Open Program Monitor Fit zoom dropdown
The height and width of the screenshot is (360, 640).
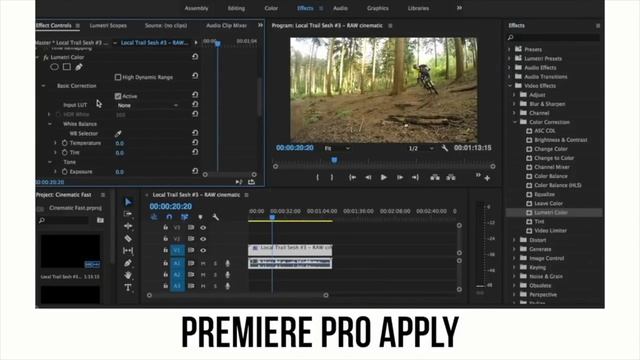(x=337, y=148)
